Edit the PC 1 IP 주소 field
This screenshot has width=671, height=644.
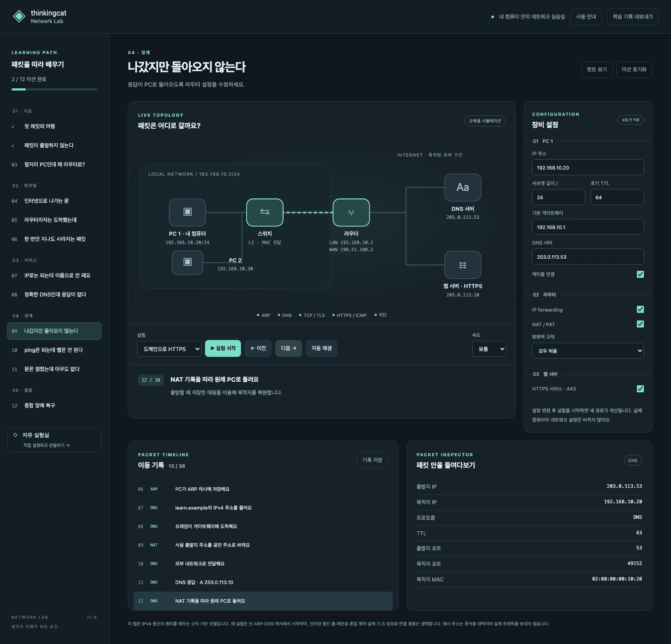pos(588,167)
